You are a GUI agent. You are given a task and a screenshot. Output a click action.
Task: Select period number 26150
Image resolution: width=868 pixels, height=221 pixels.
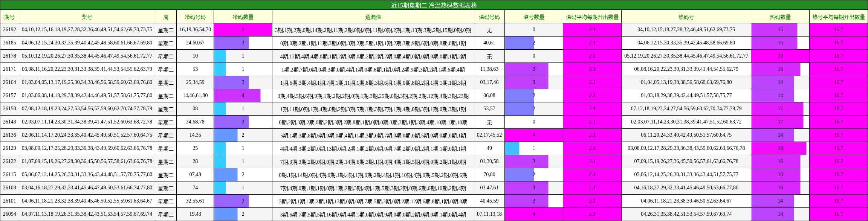point(9,109)
